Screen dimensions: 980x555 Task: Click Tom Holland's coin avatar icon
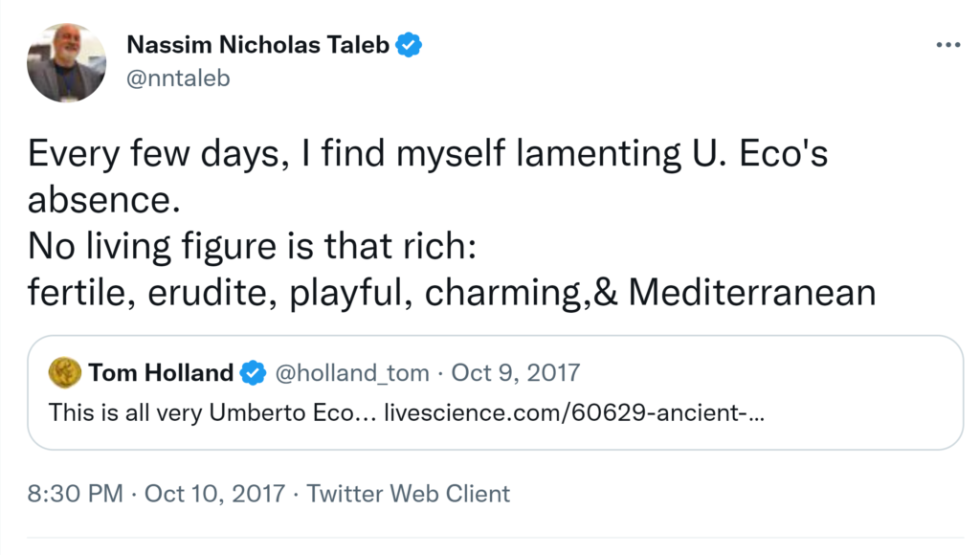point(65,372)
